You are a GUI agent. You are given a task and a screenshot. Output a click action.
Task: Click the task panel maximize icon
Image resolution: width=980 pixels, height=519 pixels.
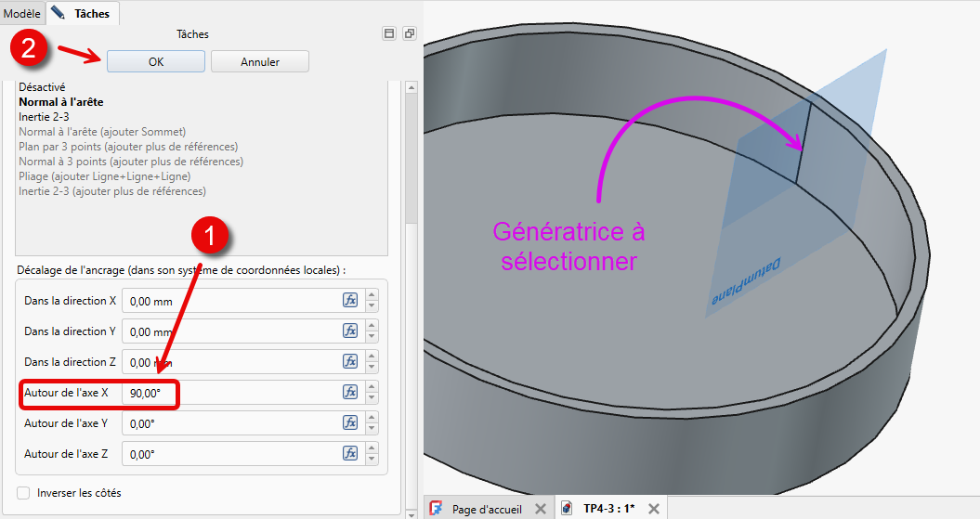point(389,33)
